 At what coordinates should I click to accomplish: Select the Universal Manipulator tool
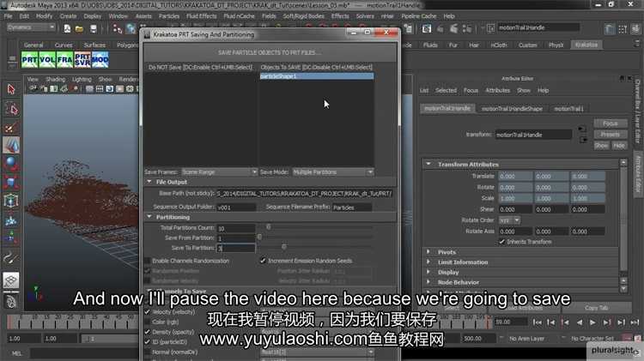pos(11,201)
